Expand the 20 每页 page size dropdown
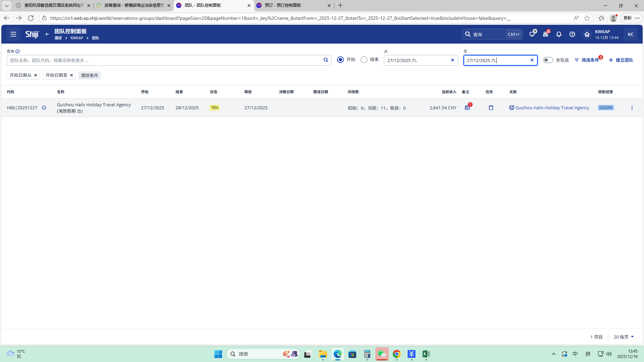Viewport: 644px width, 362px height. point(624,337)
